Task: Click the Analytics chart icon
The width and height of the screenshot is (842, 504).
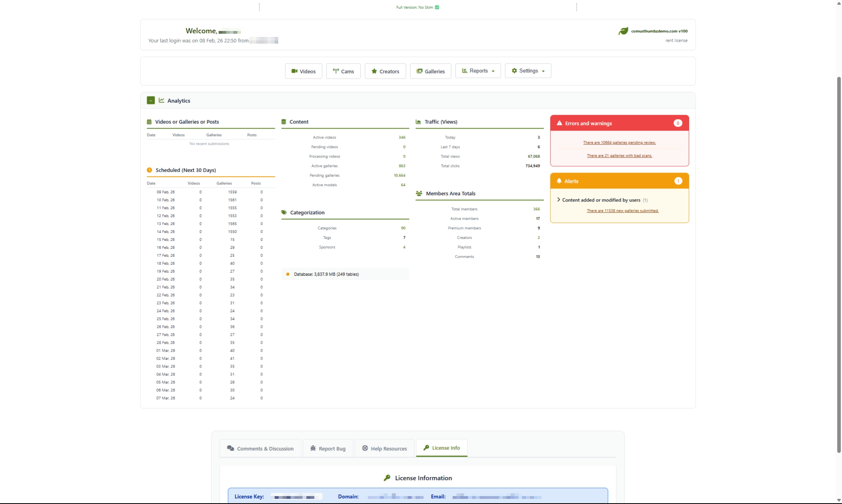Action: (x=162, y=100)
